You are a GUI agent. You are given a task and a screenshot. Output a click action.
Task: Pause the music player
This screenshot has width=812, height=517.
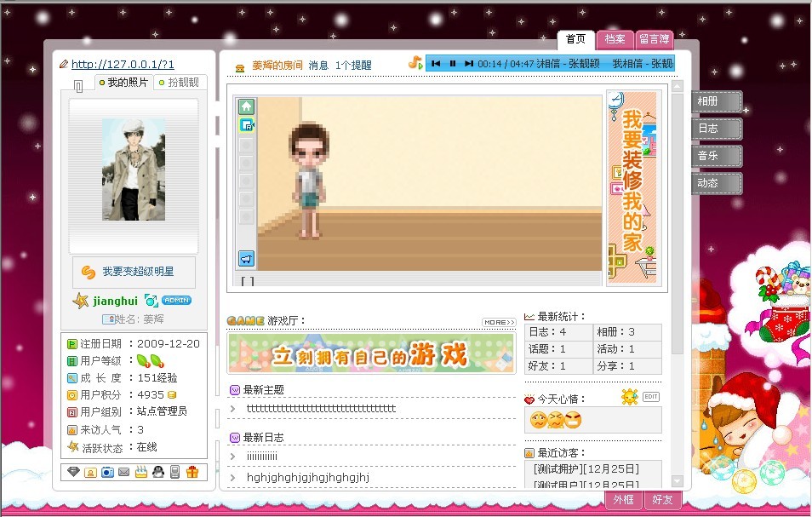(453, 63)
